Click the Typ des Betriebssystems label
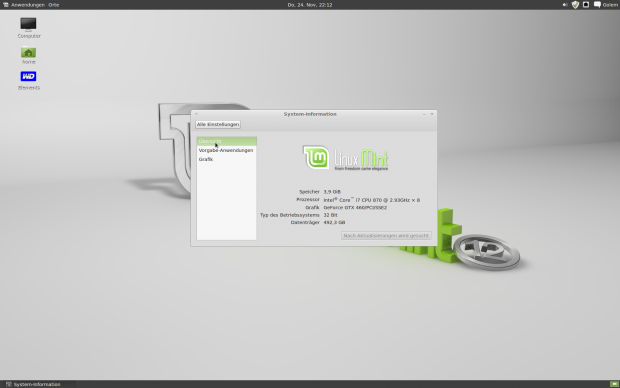620x388 pixels. (x=289, y=215)
